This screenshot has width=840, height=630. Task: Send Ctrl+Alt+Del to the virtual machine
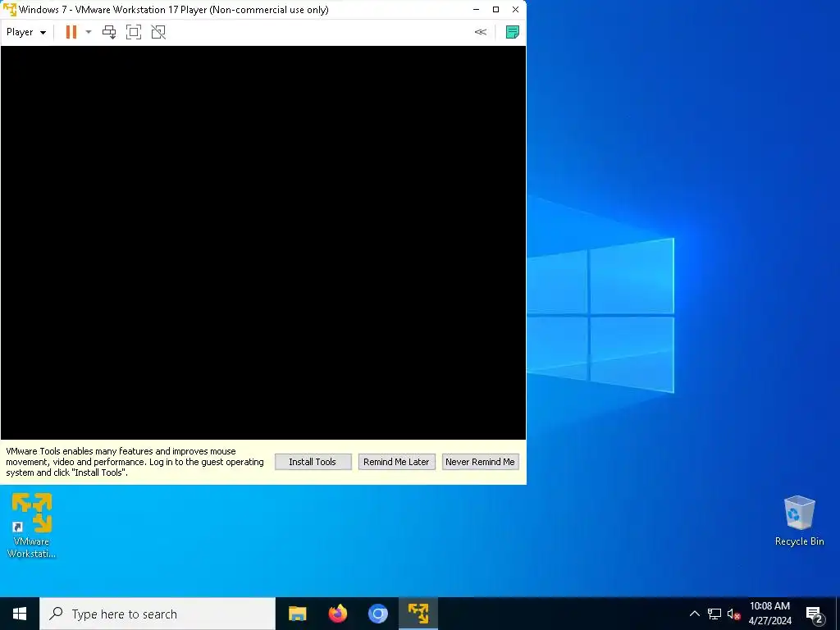coord(109,32)
